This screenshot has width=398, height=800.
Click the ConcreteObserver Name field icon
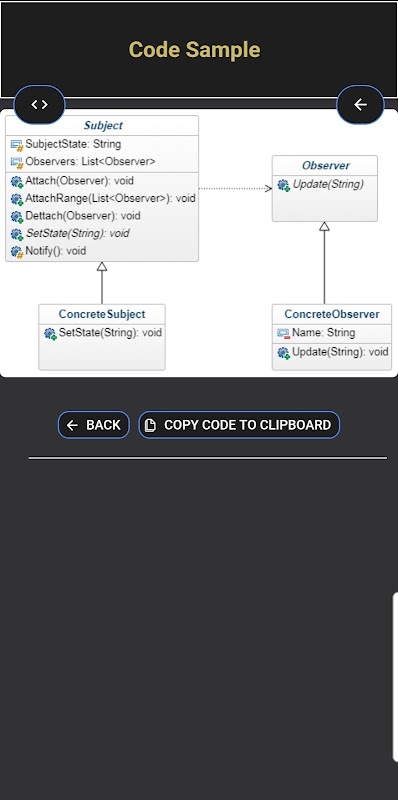tap(284, 333)
